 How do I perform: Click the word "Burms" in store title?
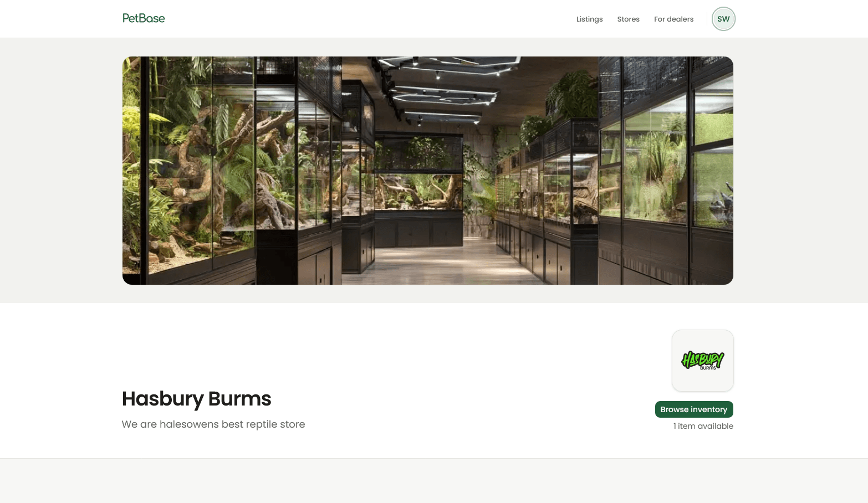239,399
